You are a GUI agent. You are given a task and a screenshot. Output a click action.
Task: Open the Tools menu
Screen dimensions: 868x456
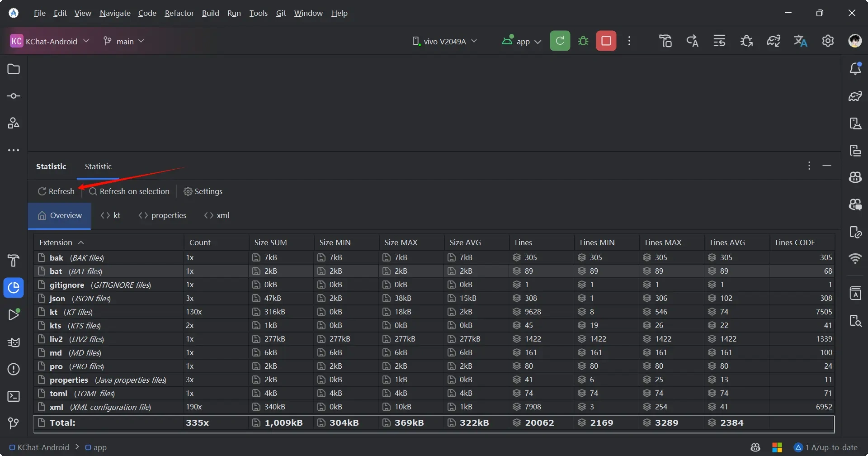click(258, 13)
